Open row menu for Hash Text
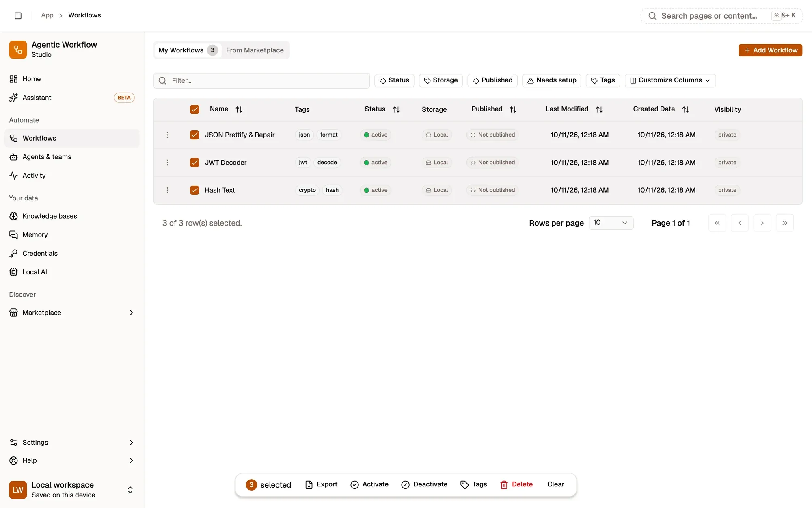 (167, 190)
